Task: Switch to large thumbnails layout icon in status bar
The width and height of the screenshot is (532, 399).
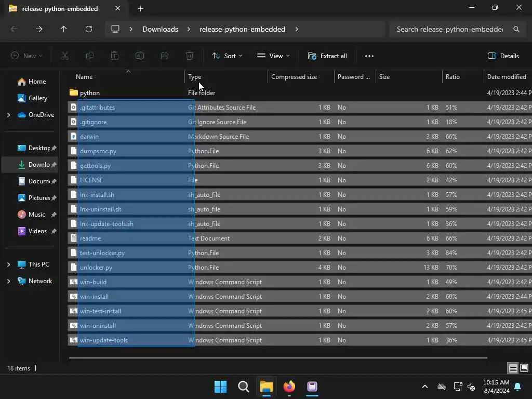Action: click(524, 368)
